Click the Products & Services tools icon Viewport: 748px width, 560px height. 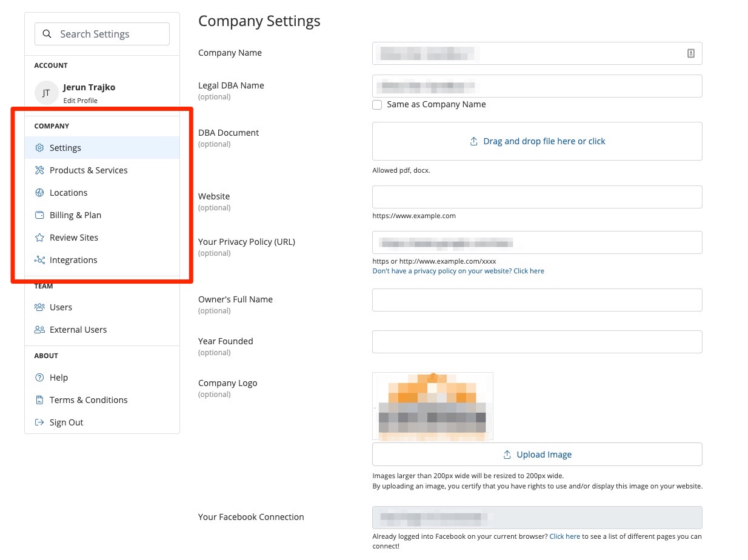[39, 170]
